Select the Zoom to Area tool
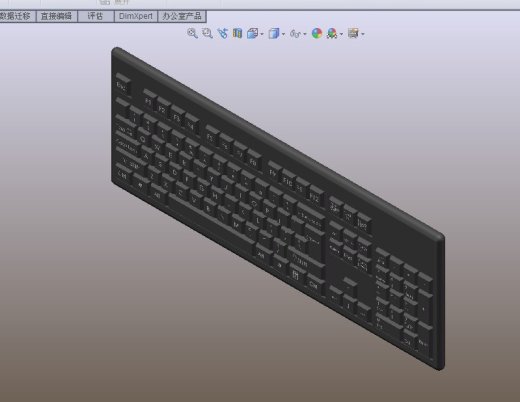Image resolution: width=520 pixels, height=402 pixels. (207, 33)
